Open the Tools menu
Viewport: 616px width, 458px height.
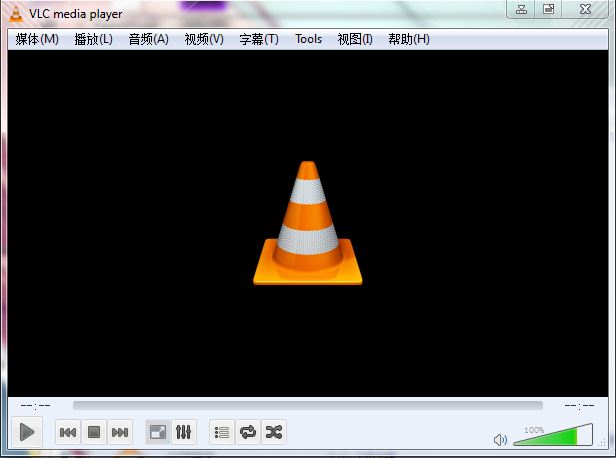click(308, 39)
